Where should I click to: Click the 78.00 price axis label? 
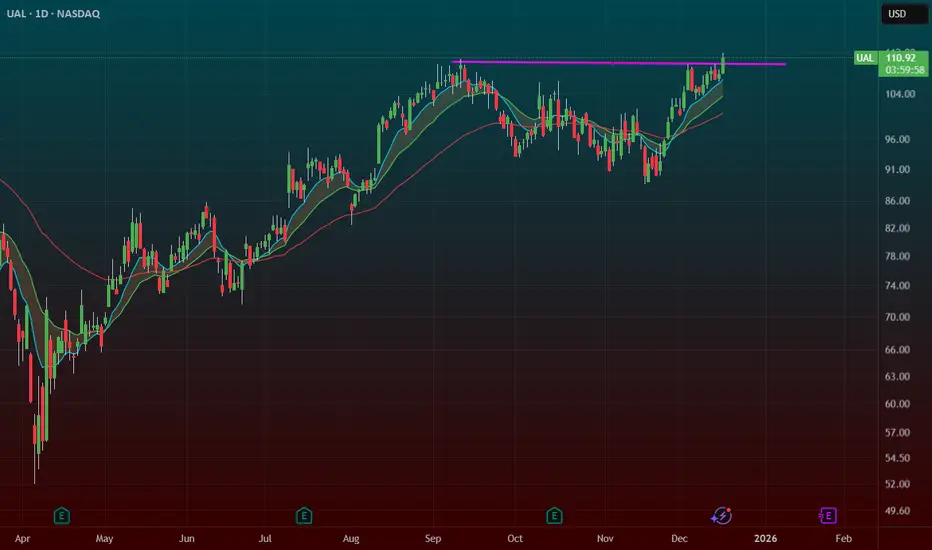tap(898, 256)
